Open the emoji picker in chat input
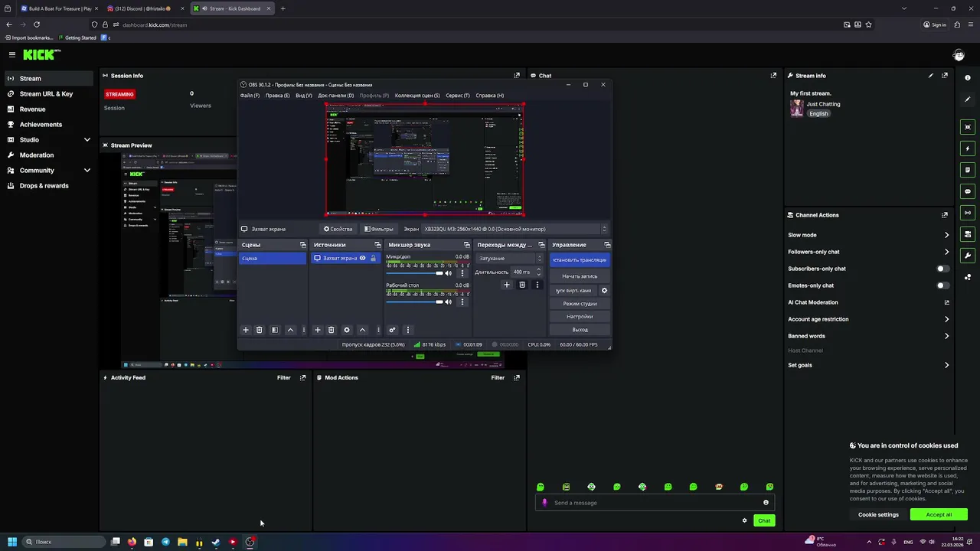980x551 pixels. point(766,503)
